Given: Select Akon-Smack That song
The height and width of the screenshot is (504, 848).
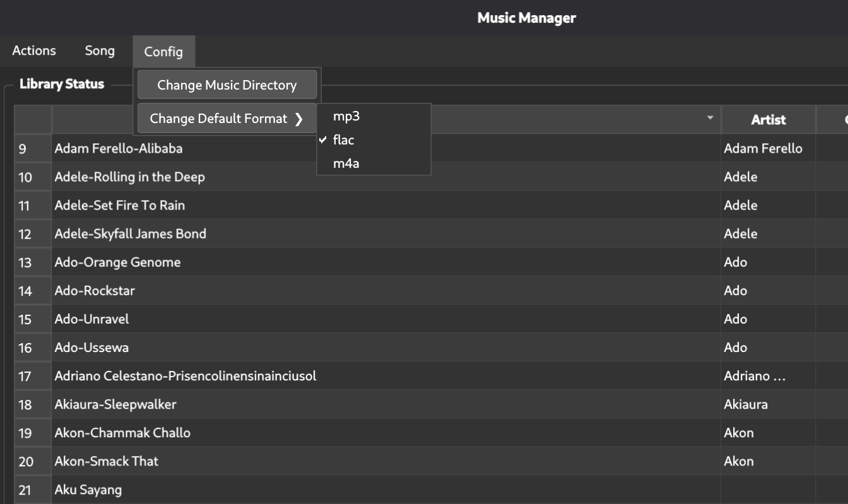Looking at the screenshot, I should click(107, 461).
